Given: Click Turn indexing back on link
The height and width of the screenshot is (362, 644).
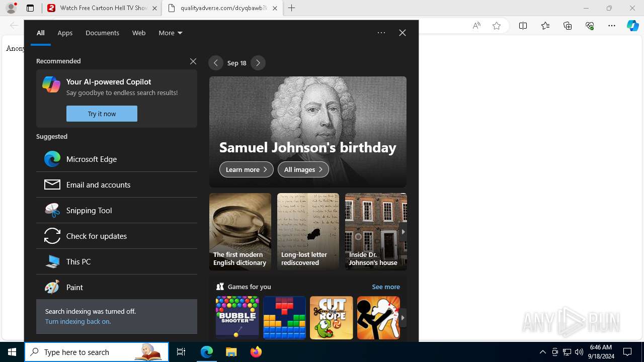Looking at the screenshot, I should 78,321.
